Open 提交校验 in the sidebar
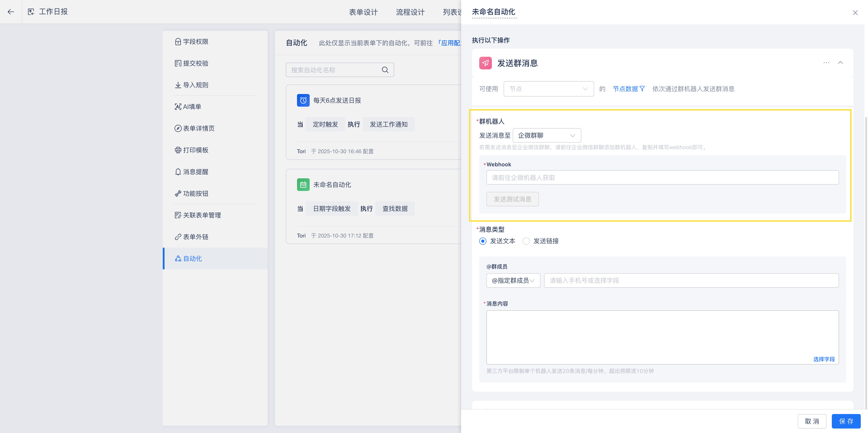This screenshot has width=868, height=433. [215, 63]
